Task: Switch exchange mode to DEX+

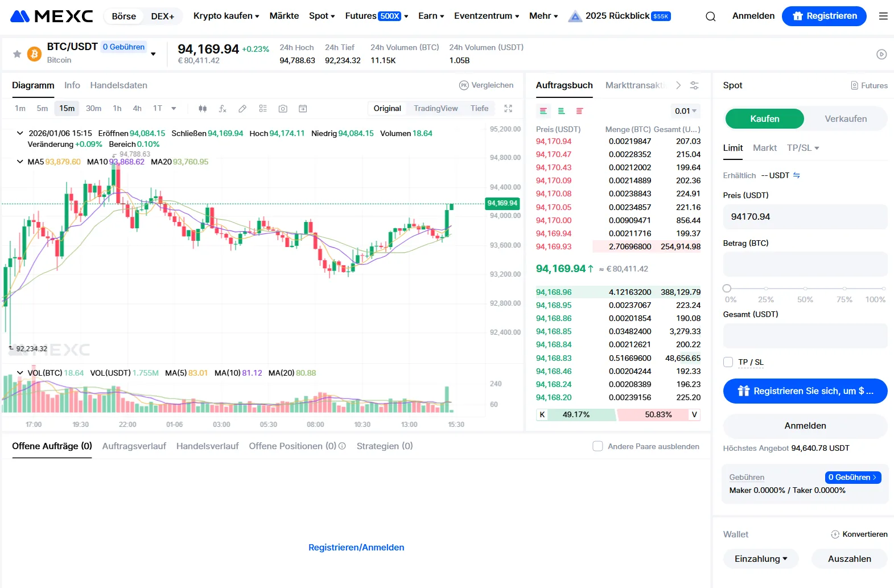Action: (x=163, y=16)
